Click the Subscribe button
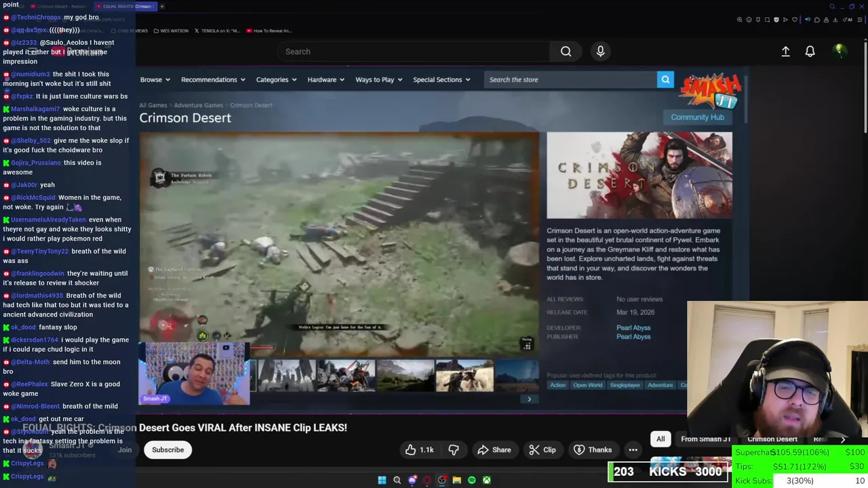The height and width of the screenshot is (488, 868). (x=167, y=449)
